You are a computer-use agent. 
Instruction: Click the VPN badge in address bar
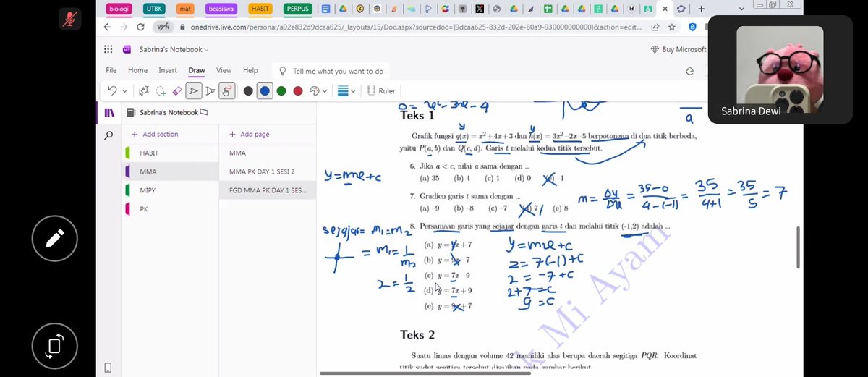[x=163, y=27]
